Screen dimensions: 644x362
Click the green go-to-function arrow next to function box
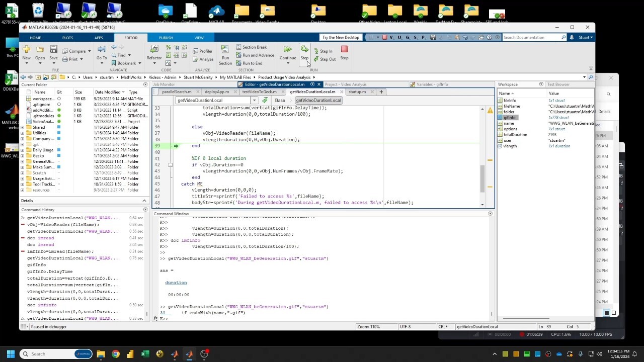point(265,100)
